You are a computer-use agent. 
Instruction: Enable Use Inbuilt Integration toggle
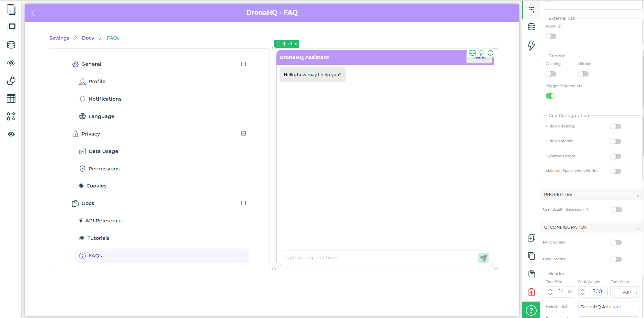pos(616,210)
